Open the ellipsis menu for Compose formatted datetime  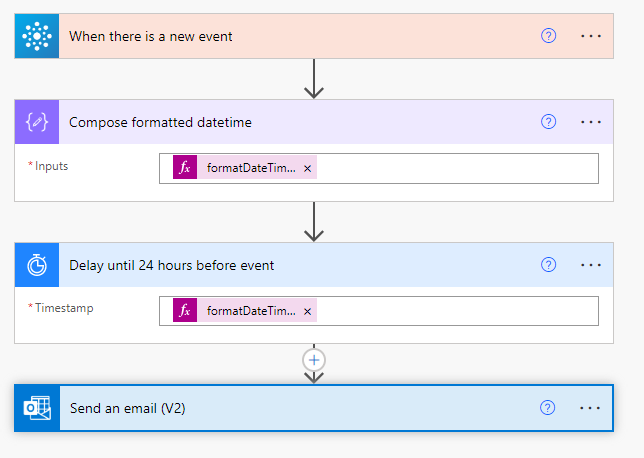[x=591, y=122]
